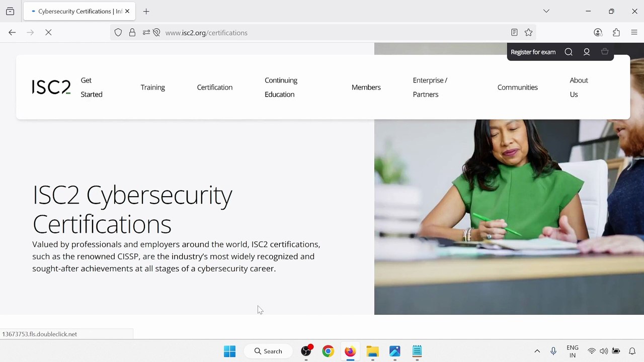Open the notifications bell icon
644x362 pixels.
632,351
